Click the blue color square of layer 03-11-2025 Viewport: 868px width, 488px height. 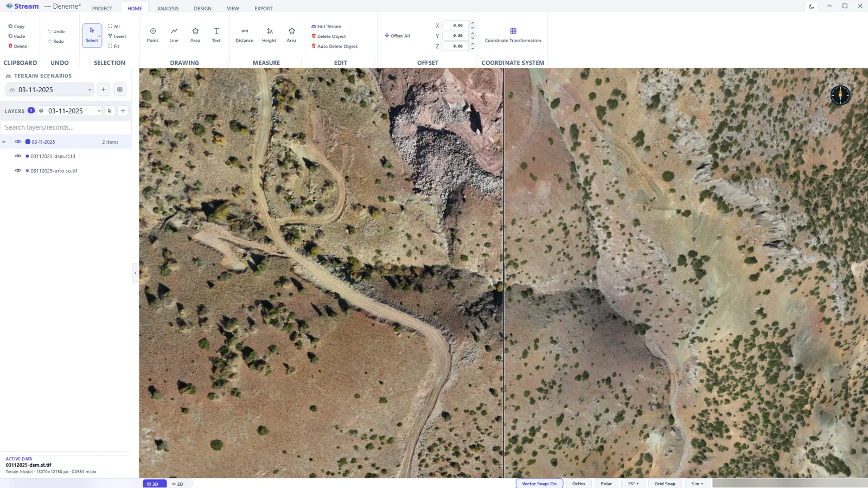pos(28,142)
